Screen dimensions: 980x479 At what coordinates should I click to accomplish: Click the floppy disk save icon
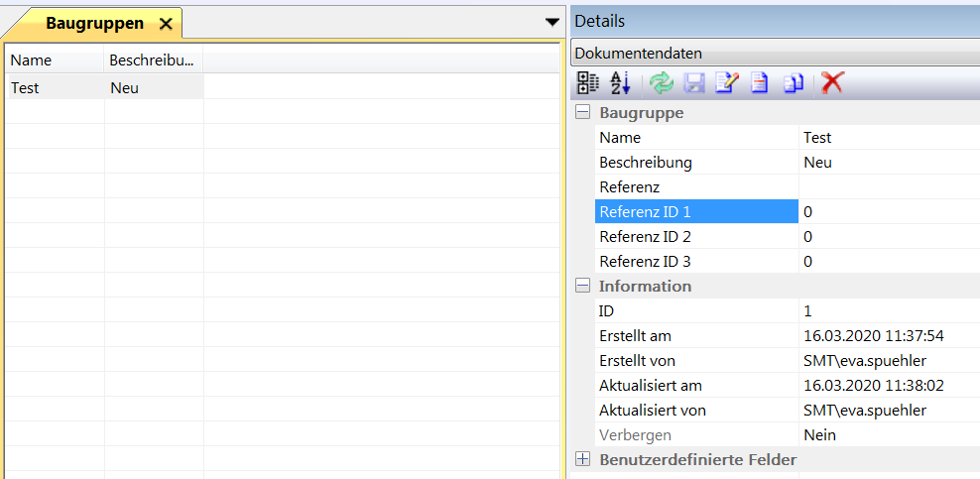click(693, 83)
